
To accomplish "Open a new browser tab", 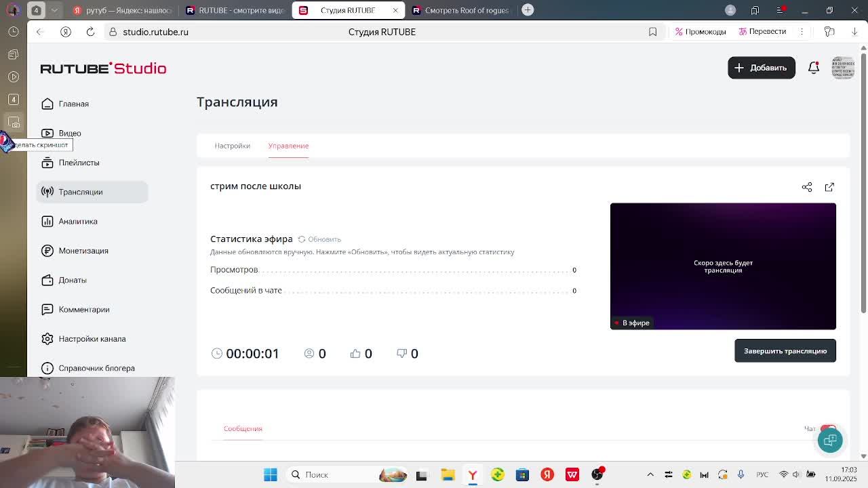I will coord(528,10).
